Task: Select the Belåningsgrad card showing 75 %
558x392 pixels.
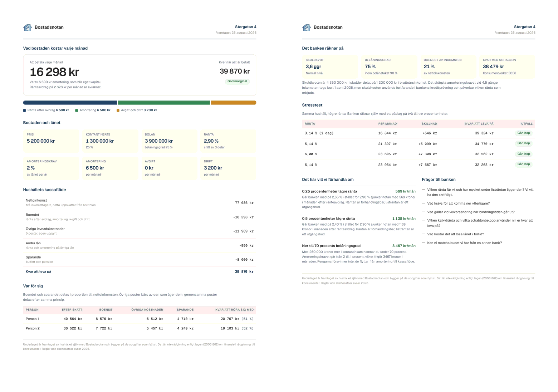Action: click(389, 67)
